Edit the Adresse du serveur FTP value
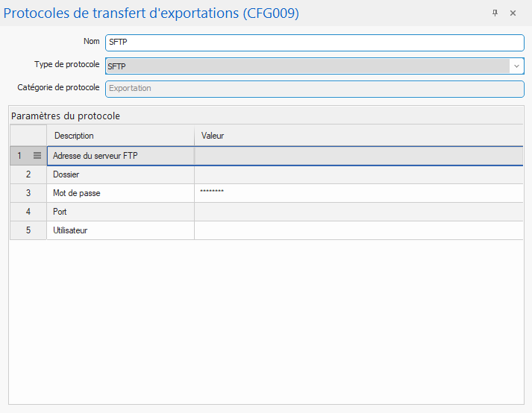The height and width of the screenshot is (413, 532). point(358,156)
